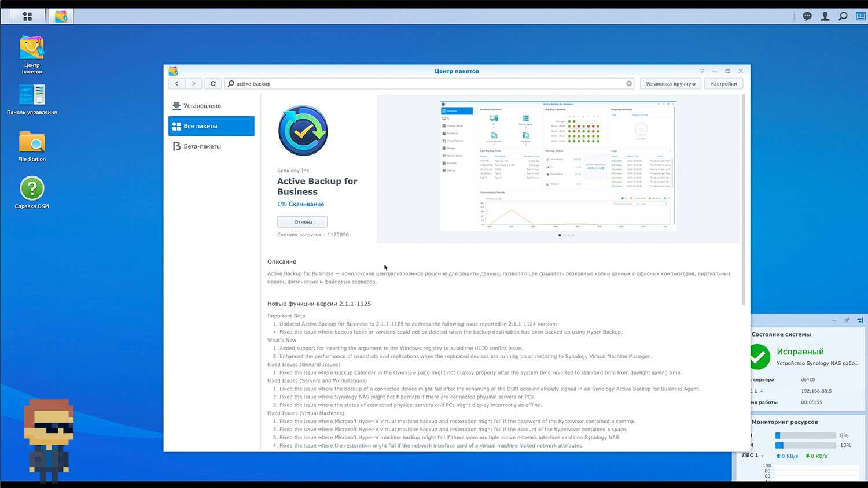Toggle the widgets panel icon in taskbar
The width and height of the screenshot is (868, 488).
[x=860, y=16]
